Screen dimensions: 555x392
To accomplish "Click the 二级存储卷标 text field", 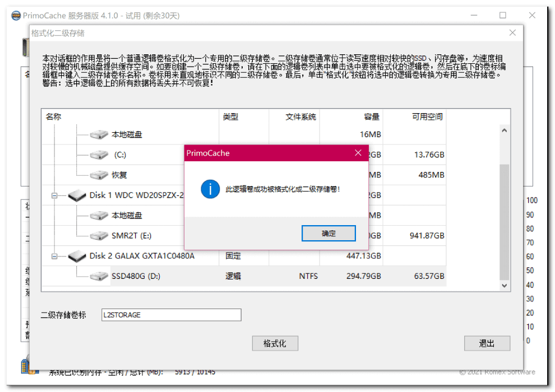I will point(171,315).
